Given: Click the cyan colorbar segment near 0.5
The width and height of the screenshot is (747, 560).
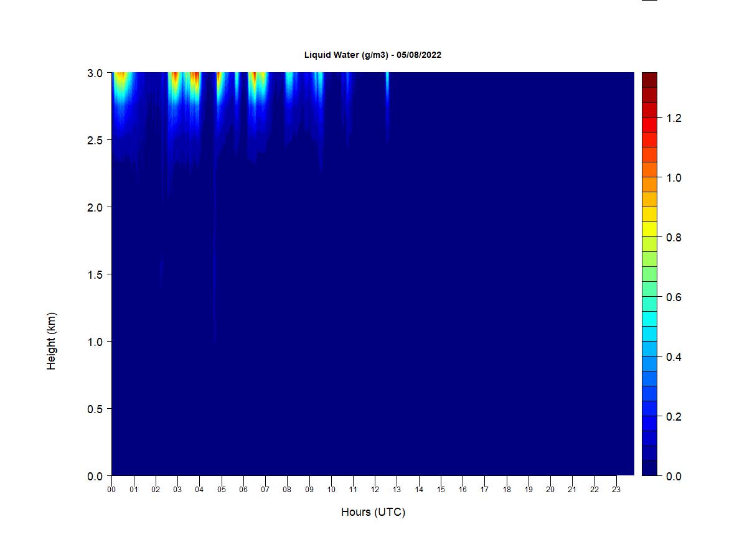Looking at the screenshot, I should point(649,319).
